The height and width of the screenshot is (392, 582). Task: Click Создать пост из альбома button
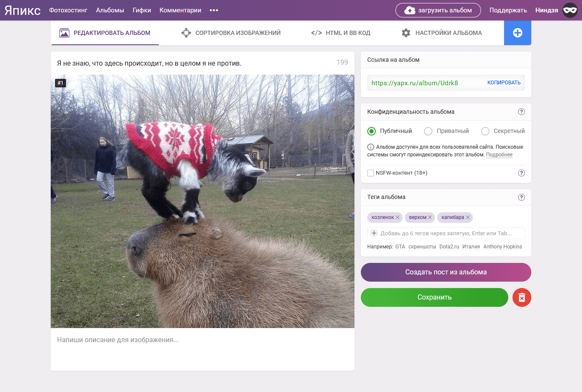446,272
